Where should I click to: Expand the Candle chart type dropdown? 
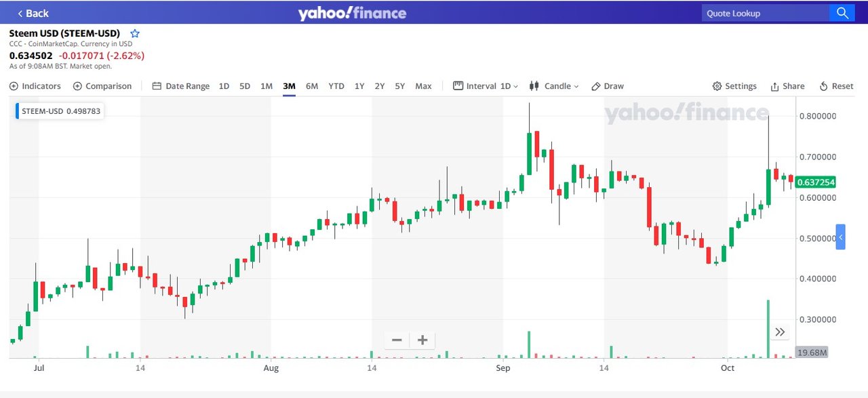[x=554, y=86]
